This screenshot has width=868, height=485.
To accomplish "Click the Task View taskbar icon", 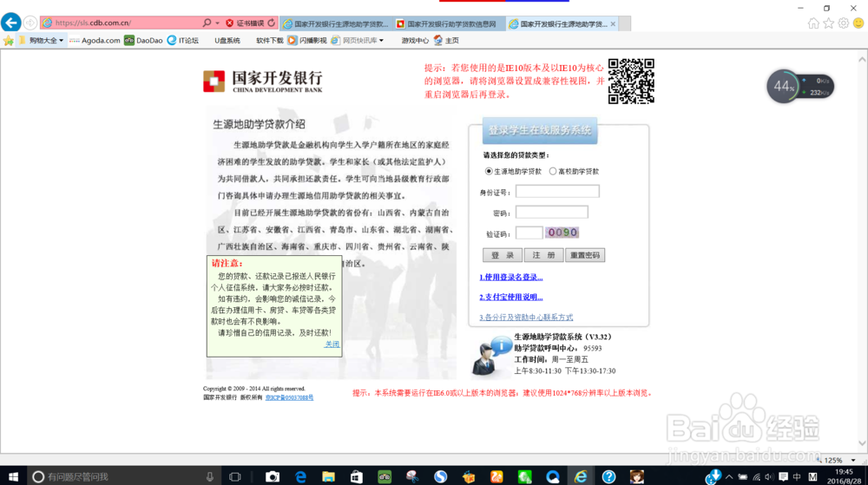I will tap(234, 476).
